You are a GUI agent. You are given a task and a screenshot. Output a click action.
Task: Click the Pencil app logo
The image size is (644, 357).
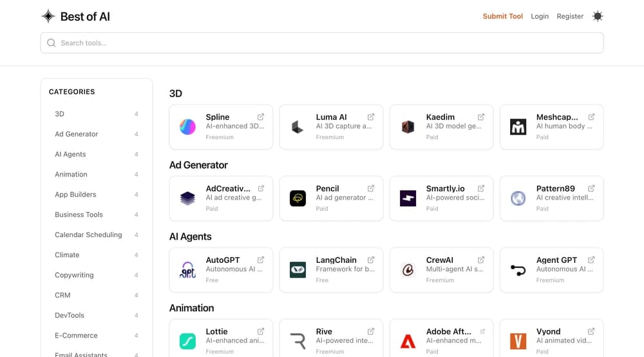(x=298, y=198)
